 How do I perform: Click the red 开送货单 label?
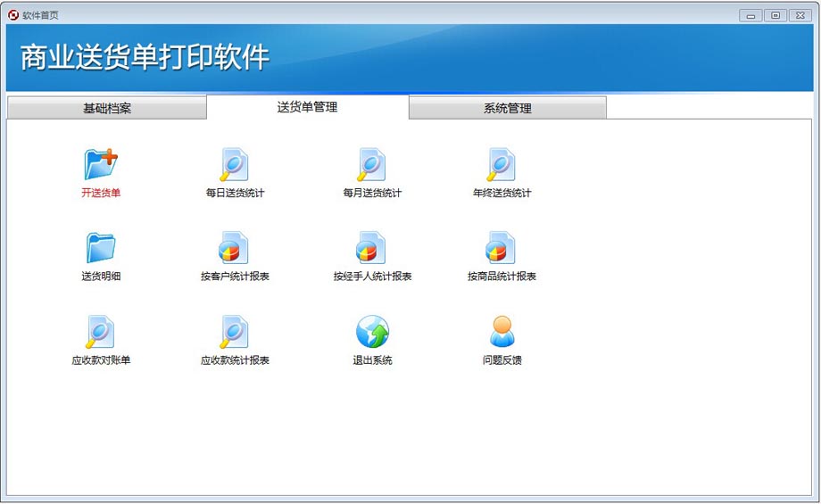tap(101, 193)
